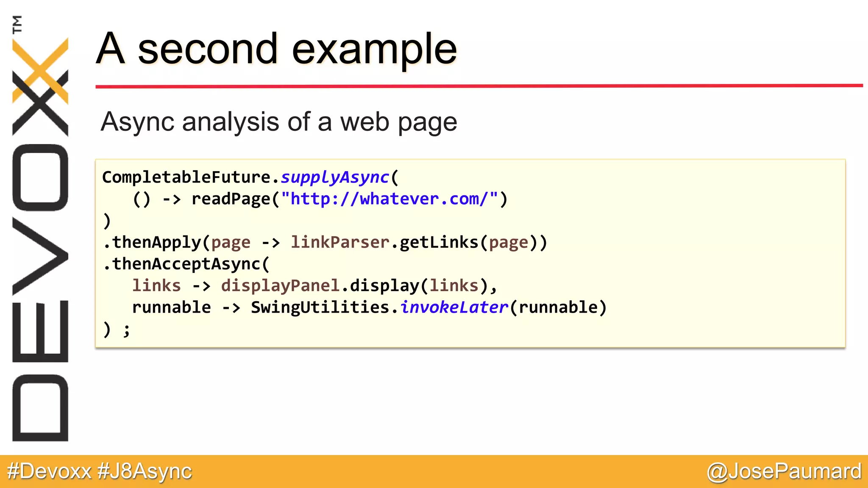Click the slide title 'A second example'

(276, 49)
